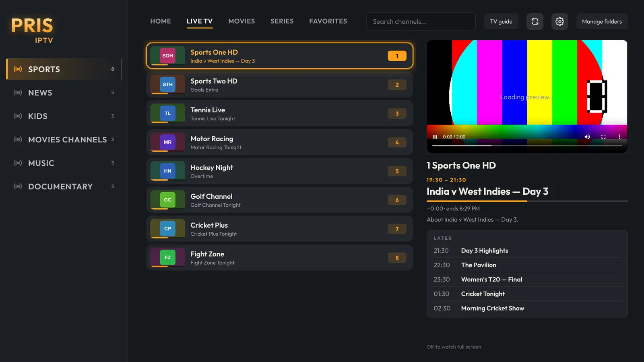This screenshot has width=644, height=362.
Task: Click the broadcast icon beside NEWS
Action: pyautogui.click(x=18, y=93)
